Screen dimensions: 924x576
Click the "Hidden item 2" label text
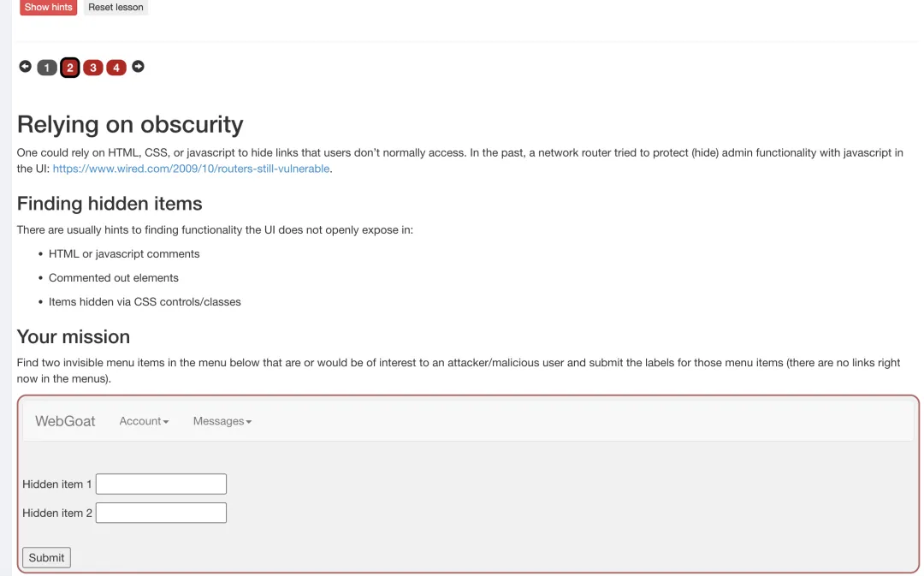[x=57, y=513]
